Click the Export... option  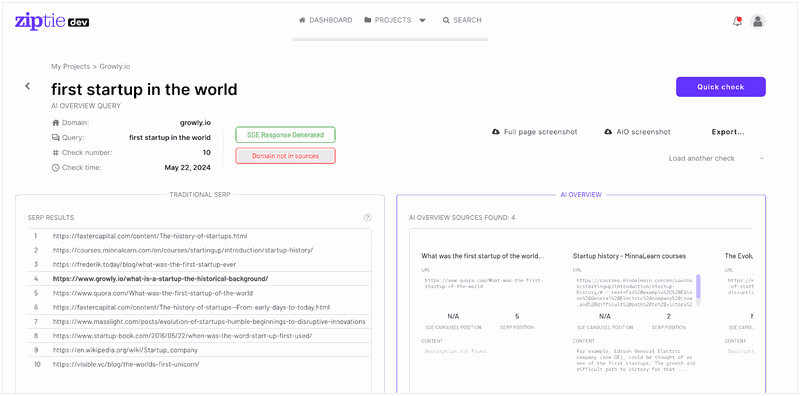coord(728,132)
